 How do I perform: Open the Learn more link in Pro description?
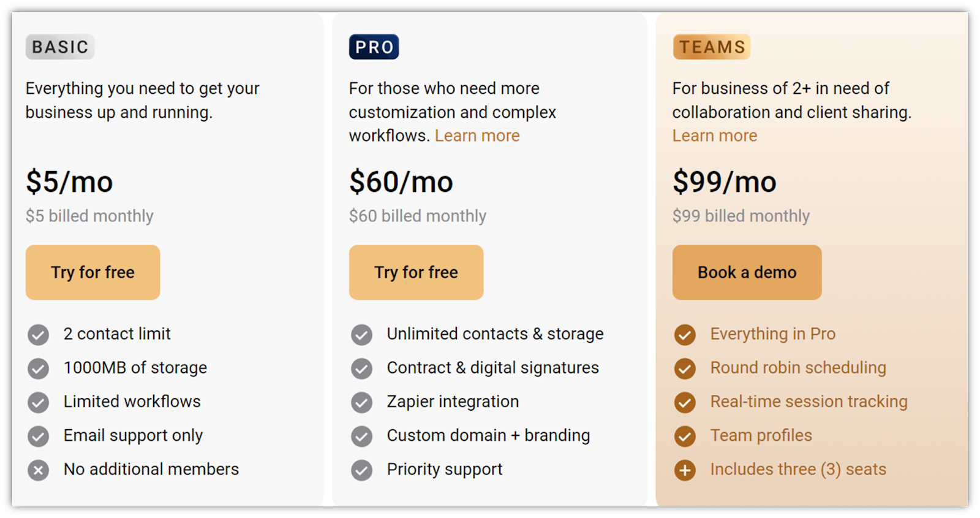477,135
